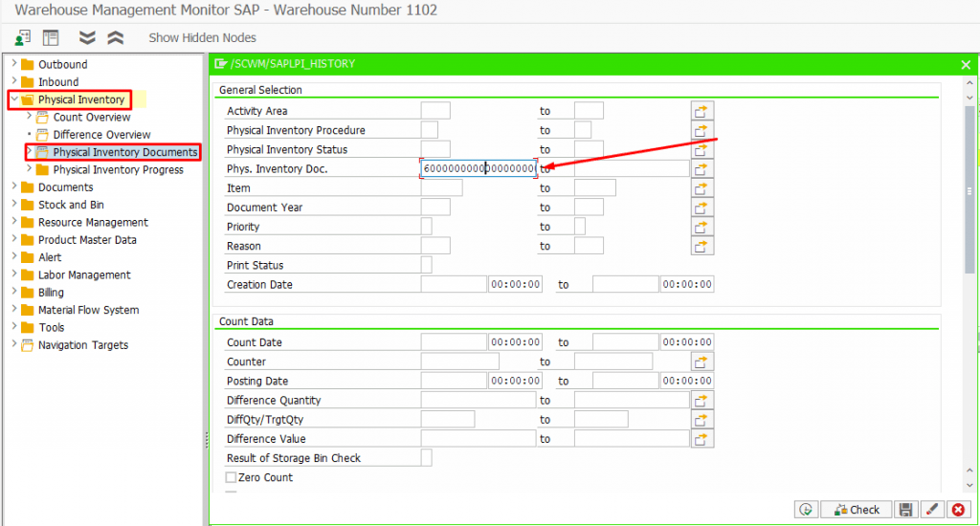
Task: Open multiple selection for Activity Area
Action: tap(702, 111)
